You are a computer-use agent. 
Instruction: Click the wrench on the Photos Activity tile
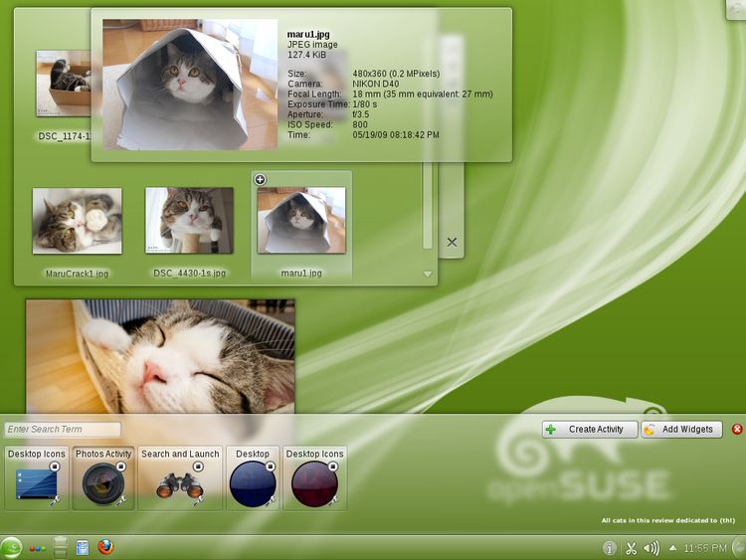tap(121, 499)
